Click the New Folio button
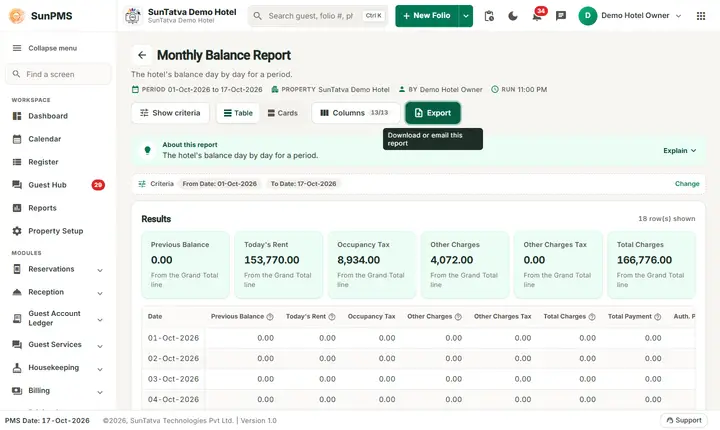This screenshot has height=430, width=720. (427, 16)
